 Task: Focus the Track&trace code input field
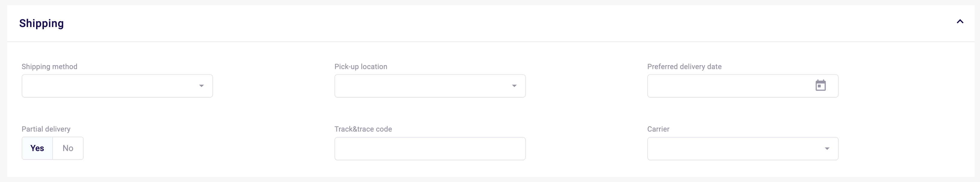coord(430,149)
